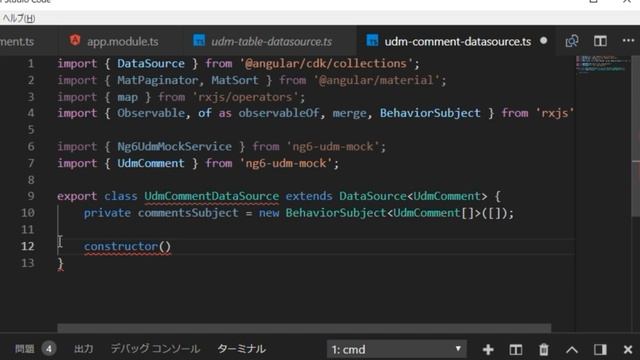Open the editor more actions ellipsis menu

[628, 40]
